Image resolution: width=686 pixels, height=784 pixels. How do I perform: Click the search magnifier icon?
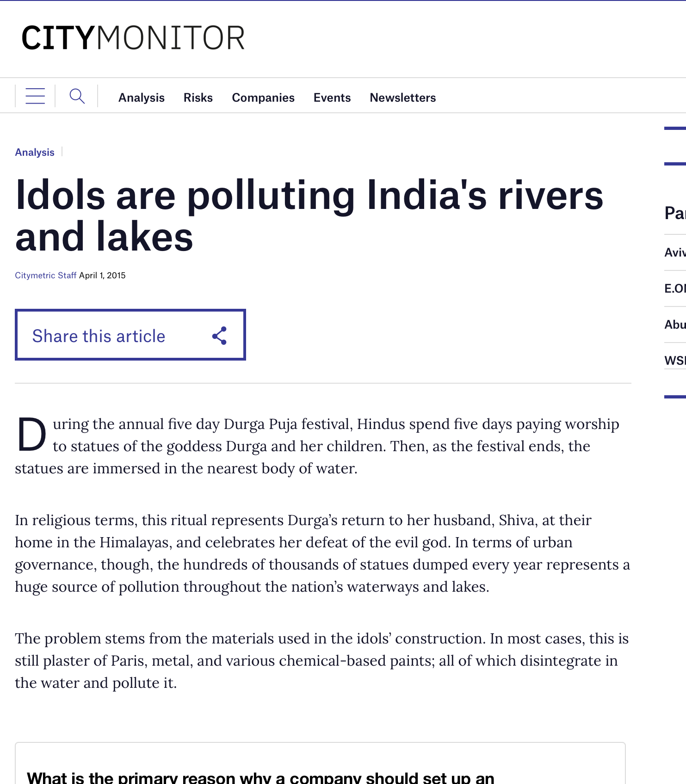tap(77, 96)
